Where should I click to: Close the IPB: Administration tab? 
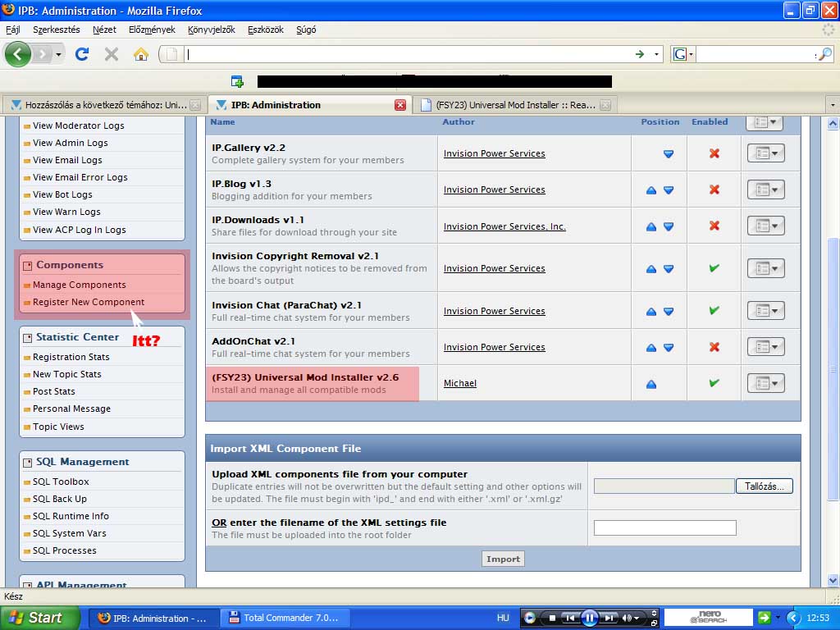400,105
